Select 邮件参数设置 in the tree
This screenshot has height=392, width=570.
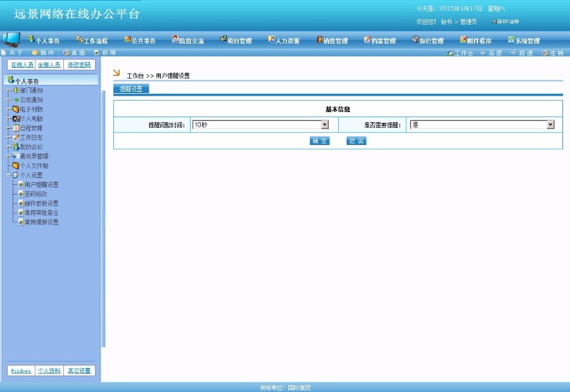[x=41, y=204]
